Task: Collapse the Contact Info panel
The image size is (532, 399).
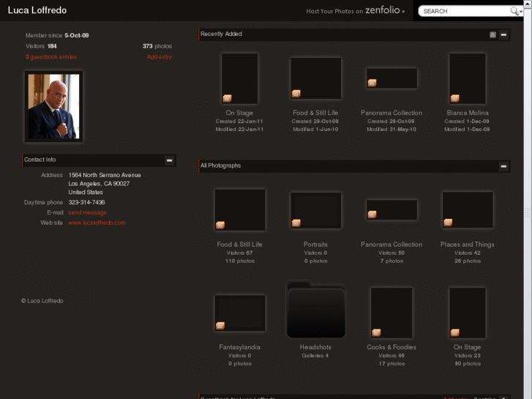Action: click(169, 160)
